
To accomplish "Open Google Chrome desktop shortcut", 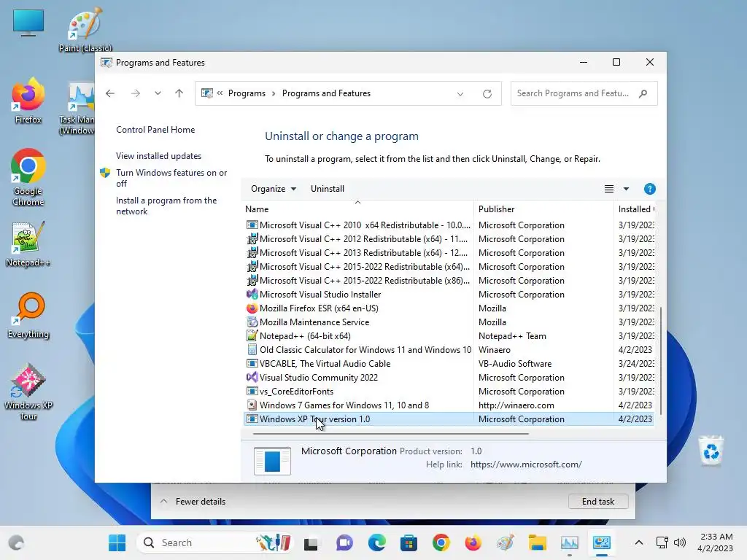I will click(x=28, y=177).
